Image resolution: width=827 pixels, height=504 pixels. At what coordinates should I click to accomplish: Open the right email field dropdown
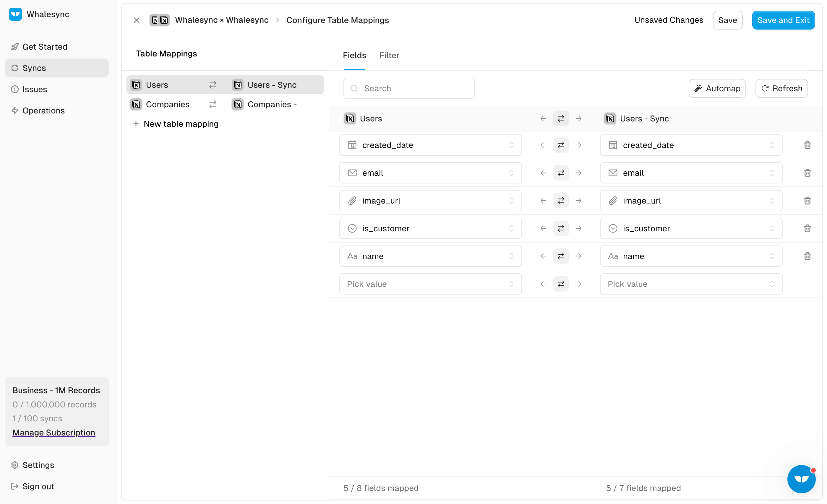[x=691, y=173]
